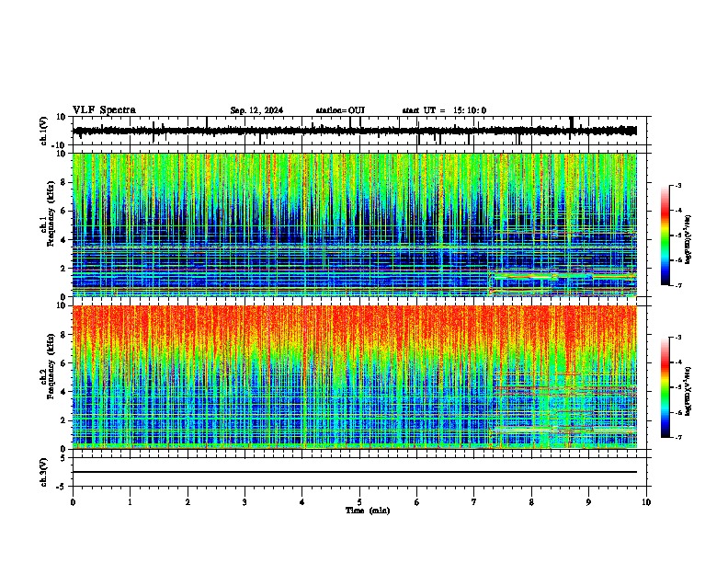
Task: Click the "0" tick on the time axis
Action: coord(73,502)
